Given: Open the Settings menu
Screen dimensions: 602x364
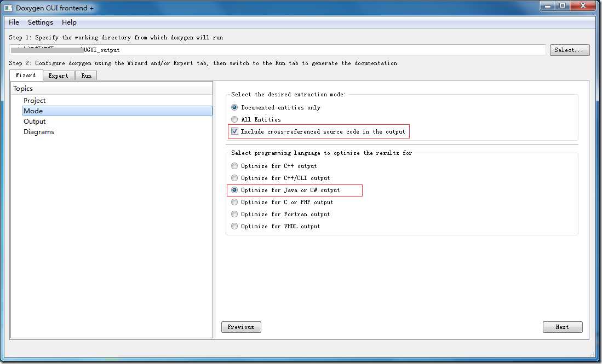Looking at the screenshot, I should (x=41, y=22).
